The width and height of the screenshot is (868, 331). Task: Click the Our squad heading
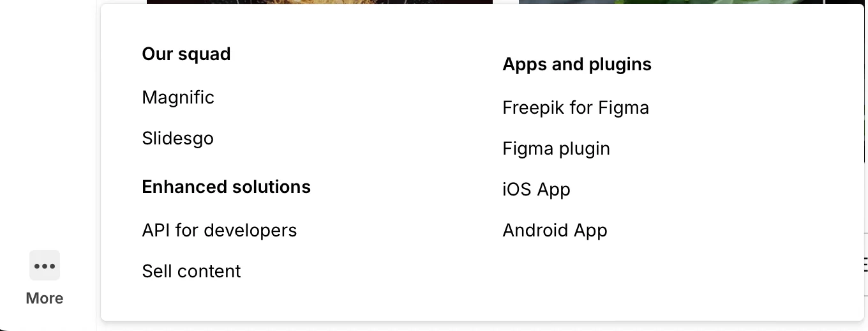tap(186, 54)
